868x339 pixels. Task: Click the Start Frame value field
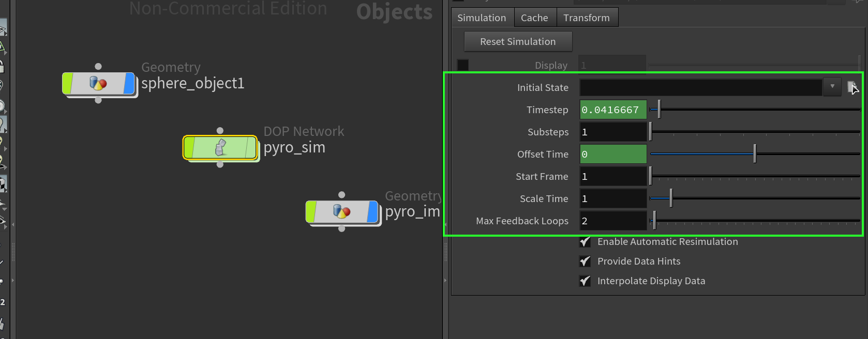click(x=613, y=176)
